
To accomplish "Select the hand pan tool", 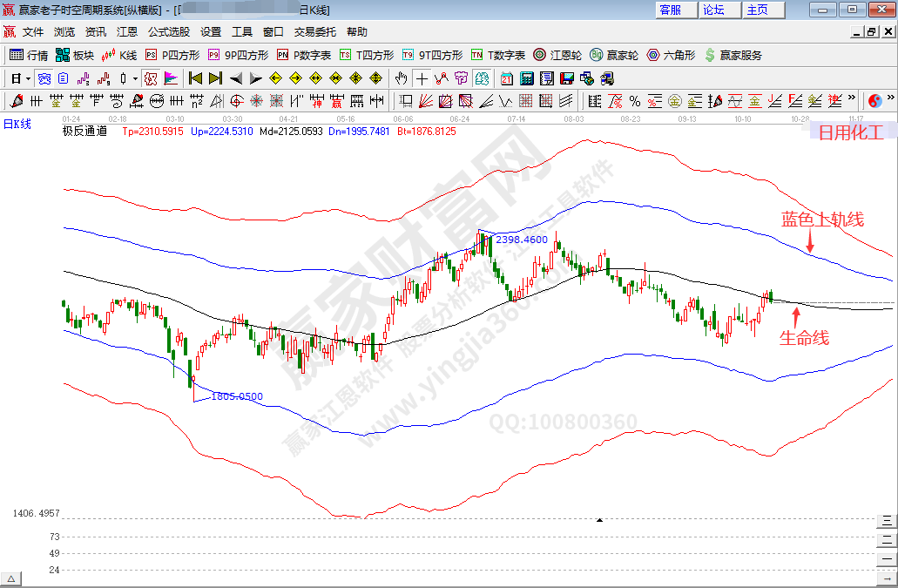I will pyautogui.click(x=401, y=78).
